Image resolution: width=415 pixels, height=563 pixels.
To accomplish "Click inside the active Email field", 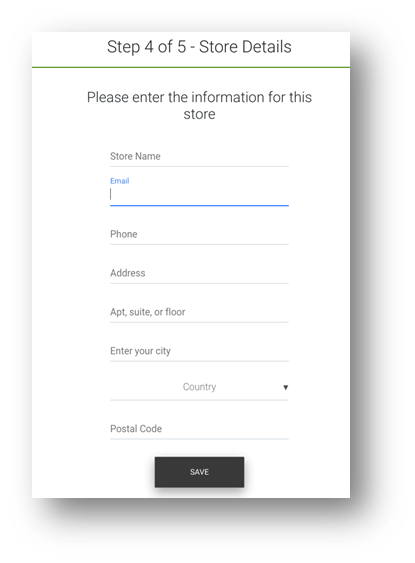I will [199, 194].
